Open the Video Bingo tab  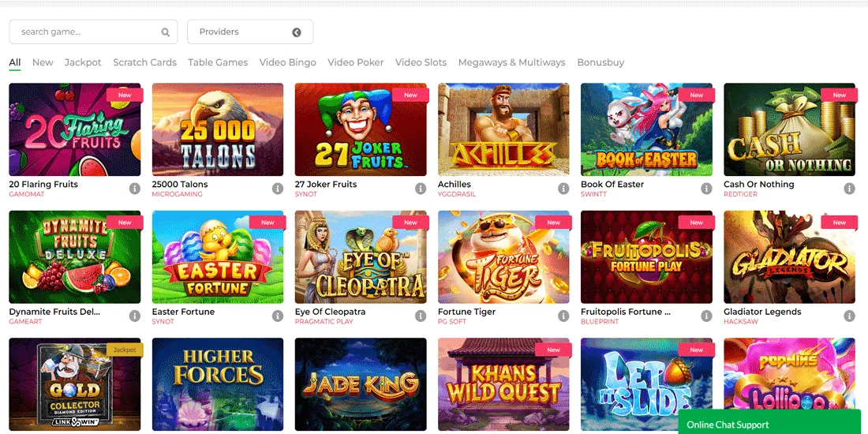click(x=288, y=62)
